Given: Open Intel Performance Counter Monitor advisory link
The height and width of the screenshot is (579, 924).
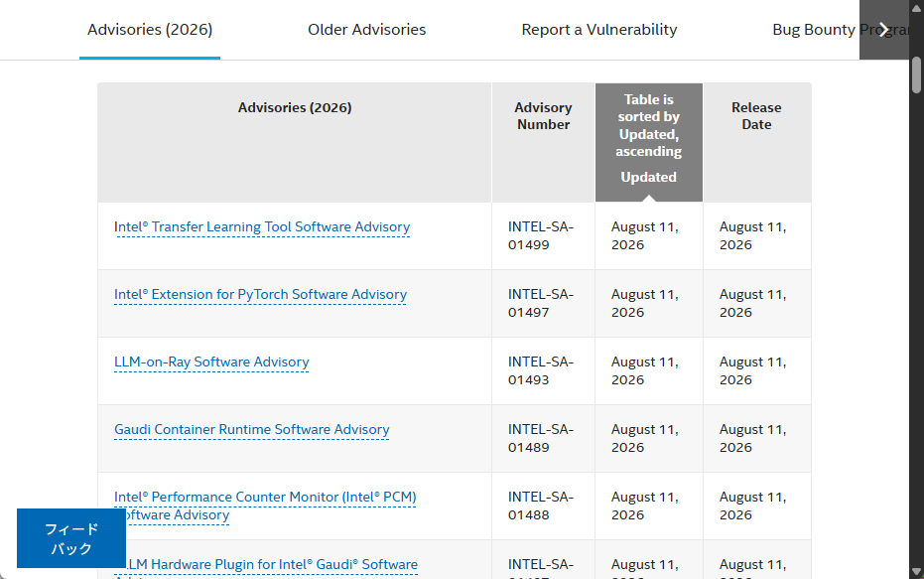Looking at the screenshot, I should coord(265,506).
